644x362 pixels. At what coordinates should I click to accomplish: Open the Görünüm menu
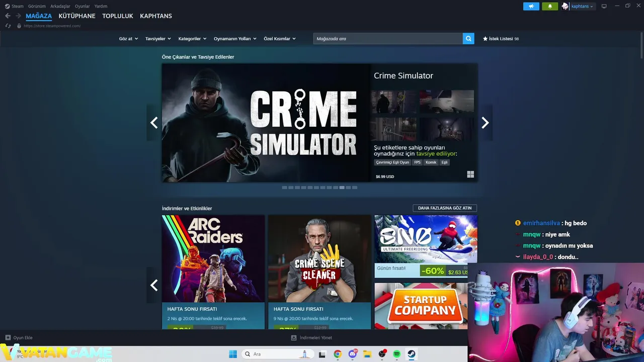coord(37,6)
